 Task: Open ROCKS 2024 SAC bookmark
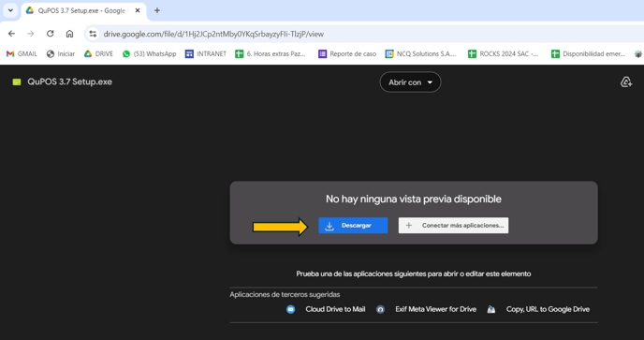pos(504,54)
